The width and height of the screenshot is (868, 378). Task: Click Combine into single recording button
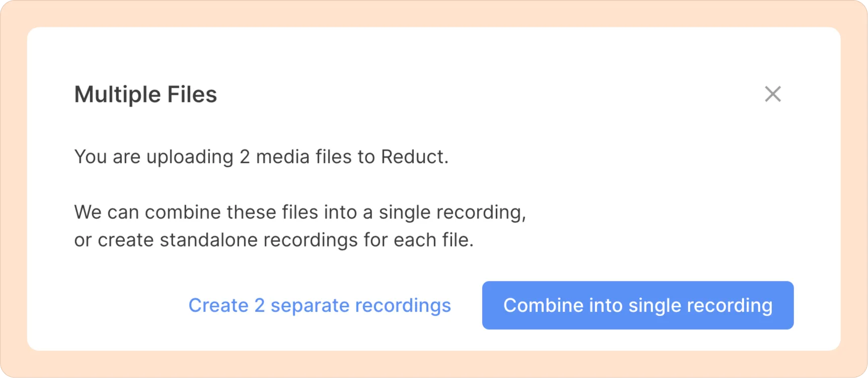(x=638, y=305)
